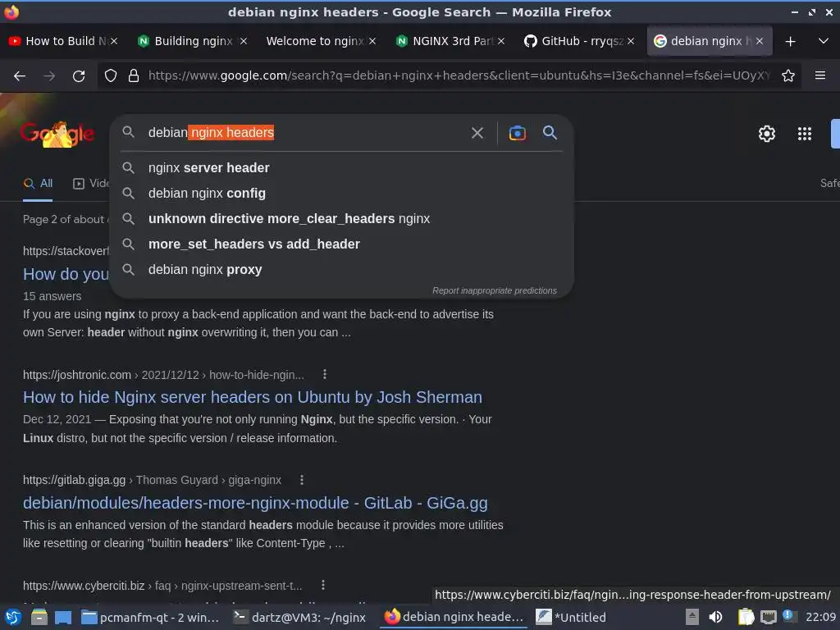This screenshot has height=630, width=840.
Task: Open file manager taskbar launcher
Action: (39, 617)
